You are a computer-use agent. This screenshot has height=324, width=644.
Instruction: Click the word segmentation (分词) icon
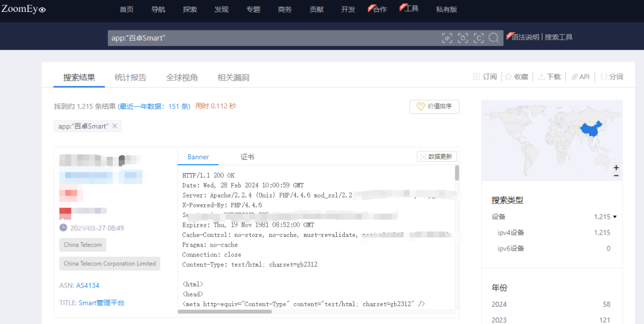[x=603, y=77]
